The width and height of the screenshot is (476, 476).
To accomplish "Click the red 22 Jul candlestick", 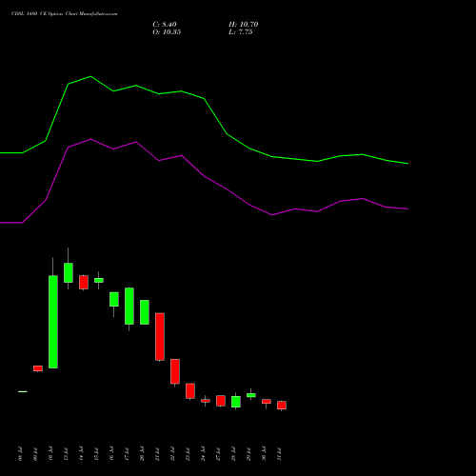I will point(175,371).
